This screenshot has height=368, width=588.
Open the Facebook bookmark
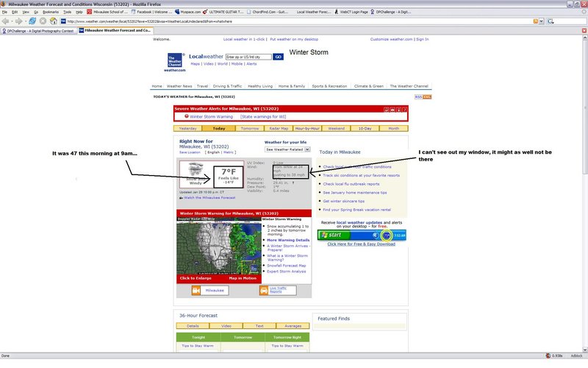coord(152,12)
